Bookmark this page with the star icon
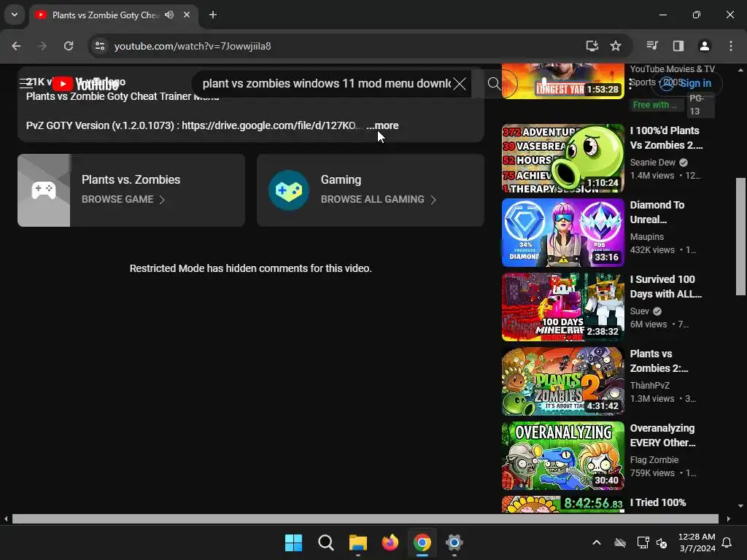 [x=616, y=46]
